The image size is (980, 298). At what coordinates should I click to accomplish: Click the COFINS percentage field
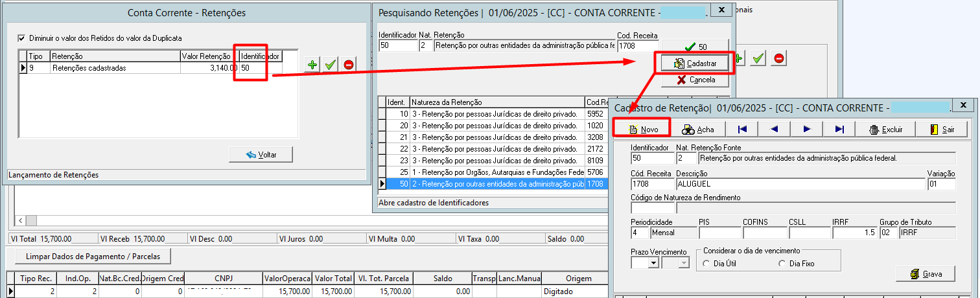coord(764,232)
